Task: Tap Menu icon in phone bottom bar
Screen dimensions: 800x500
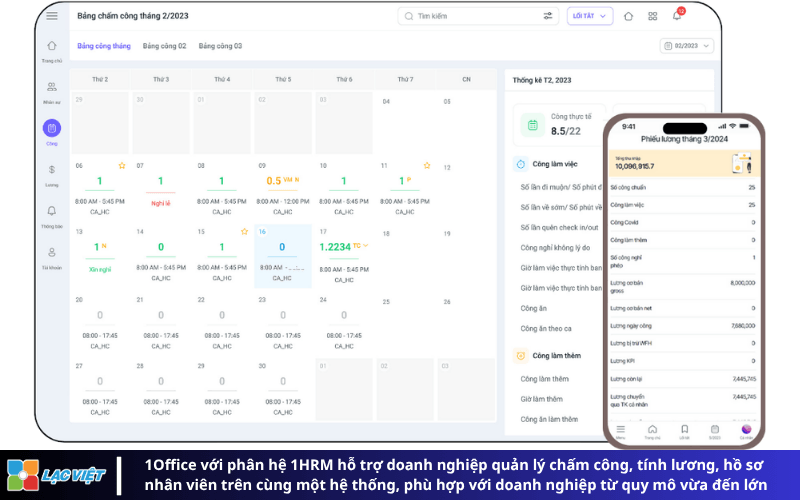Action: pos(620,431)
